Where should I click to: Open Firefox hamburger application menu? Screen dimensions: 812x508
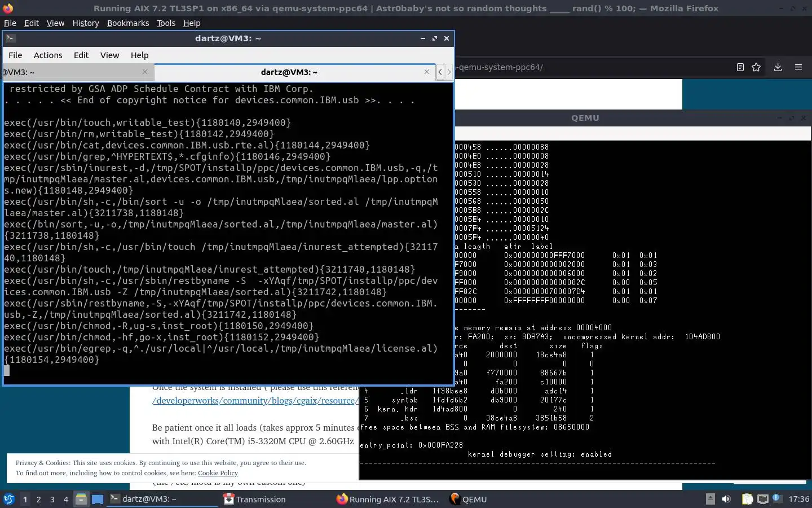click(x=798, y=67)
